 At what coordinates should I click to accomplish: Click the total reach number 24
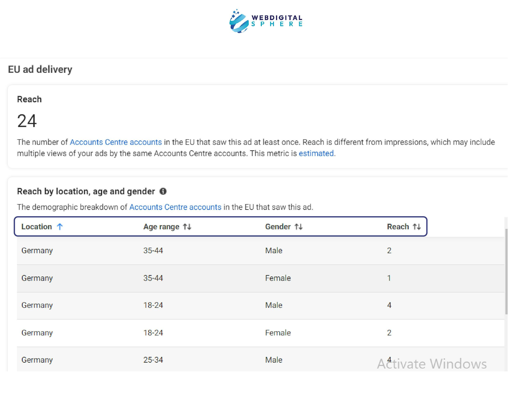pyautogui.click(x=27, y=121)
